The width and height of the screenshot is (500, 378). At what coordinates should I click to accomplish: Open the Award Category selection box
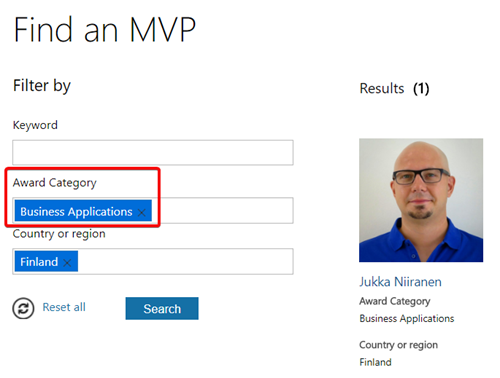pyautogui.click(x=222, y=210)
